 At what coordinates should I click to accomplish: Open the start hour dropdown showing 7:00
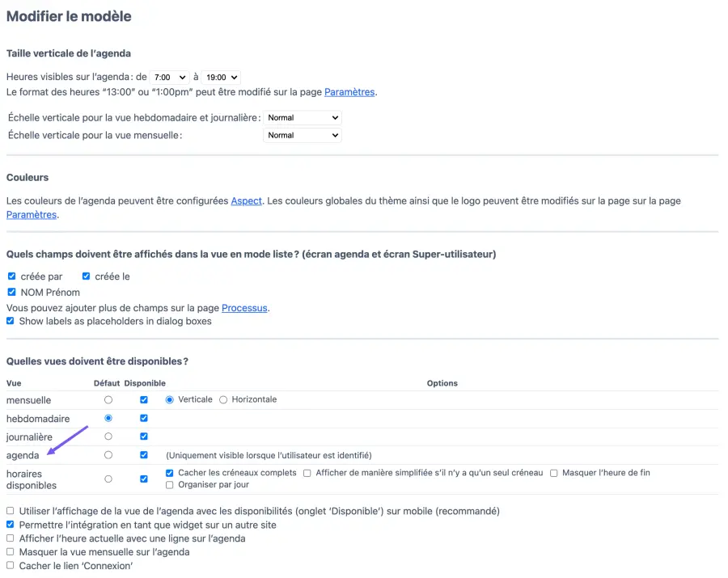[x=170, y=78]
